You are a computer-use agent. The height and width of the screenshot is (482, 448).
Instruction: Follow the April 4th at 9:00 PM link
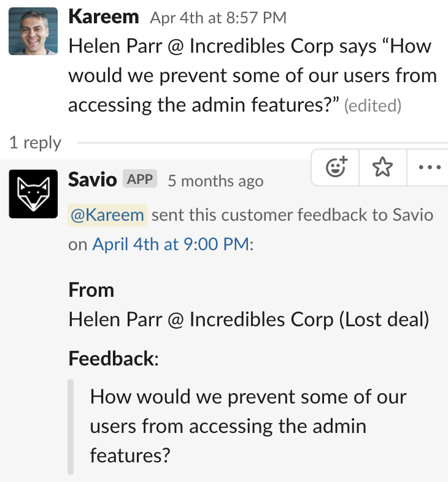pos(171,245)
